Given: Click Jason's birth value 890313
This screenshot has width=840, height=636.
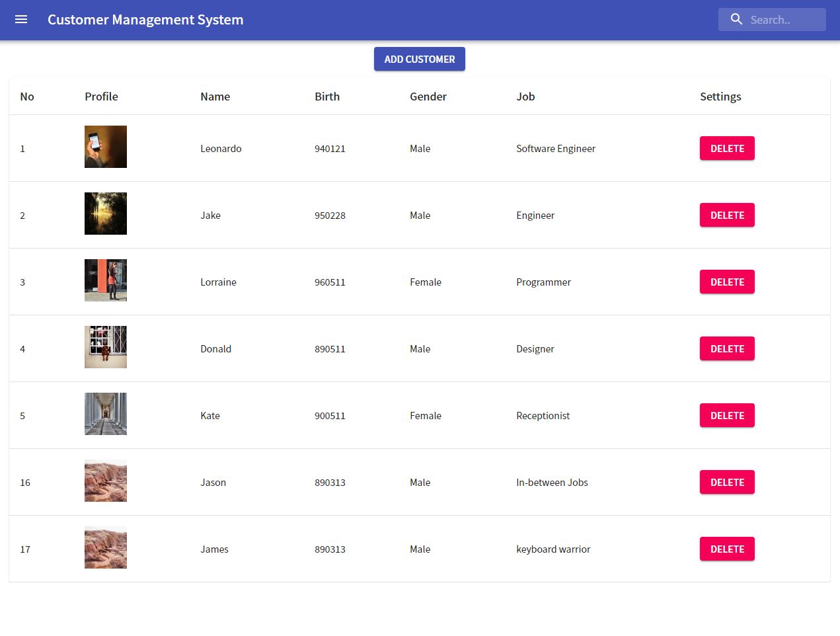Looking at the screenshot, I should tap(330, 483).
